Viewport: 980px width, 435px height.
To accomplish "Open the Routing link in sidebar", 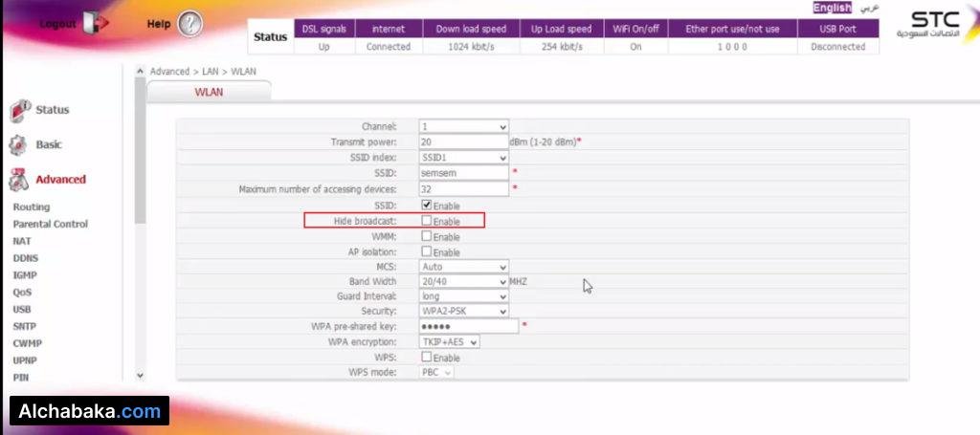I will coord(32,207).
